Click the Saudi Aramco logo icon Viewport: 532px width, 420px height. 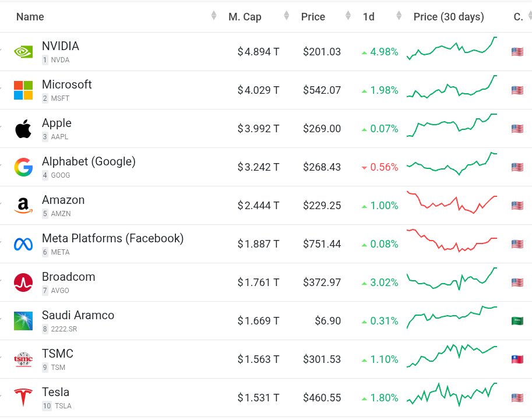pyautogui.click(x=23, y=321)
